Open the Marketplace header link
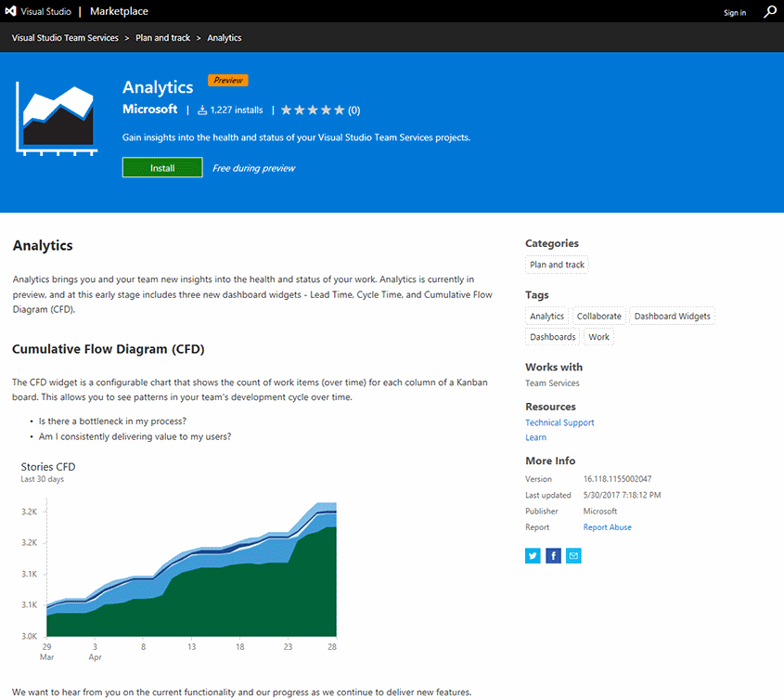This screenshot has height=700, width=784. click(119, 11)
